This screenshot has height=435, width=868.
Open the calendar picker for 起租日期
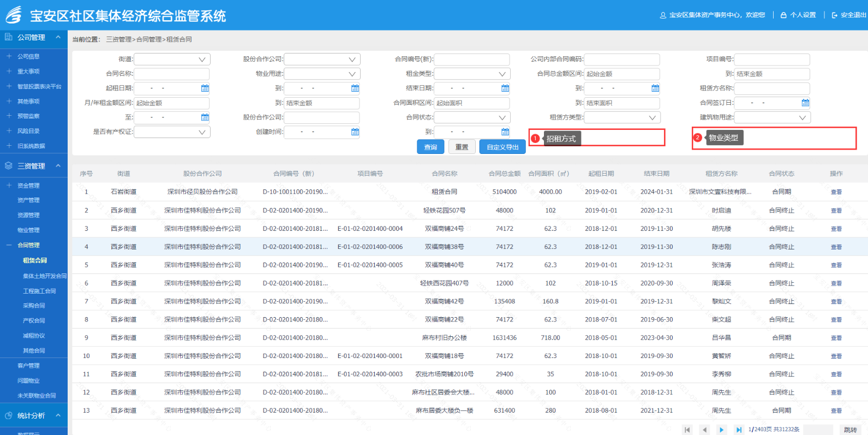click(205, 88)
